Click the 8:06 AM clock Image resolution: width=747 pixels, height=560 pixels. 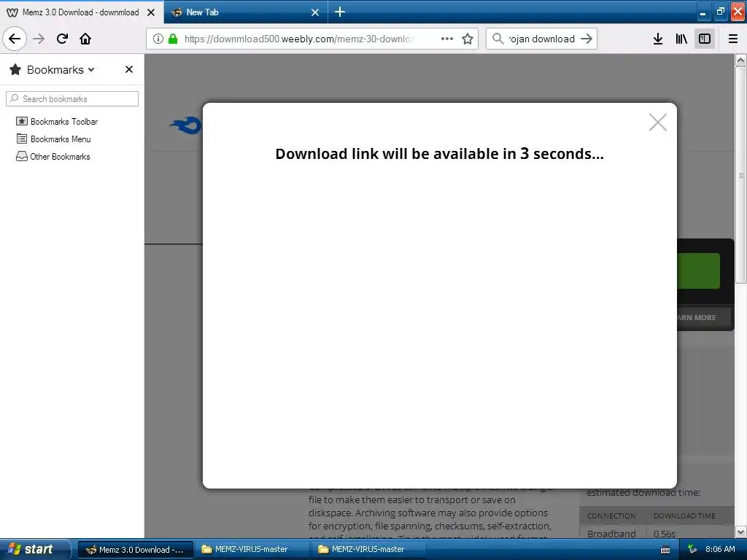tap(720, 550)
